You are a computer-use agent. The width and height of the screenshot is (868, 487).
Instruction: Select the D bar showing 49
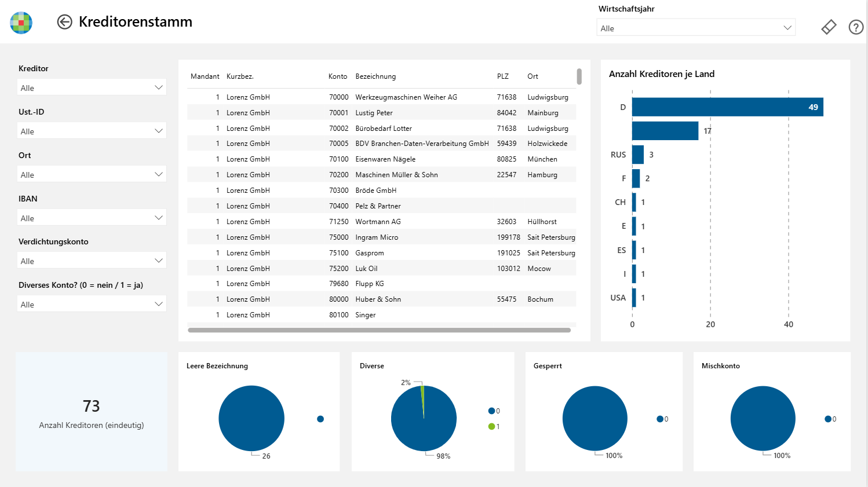click(728, 107)
